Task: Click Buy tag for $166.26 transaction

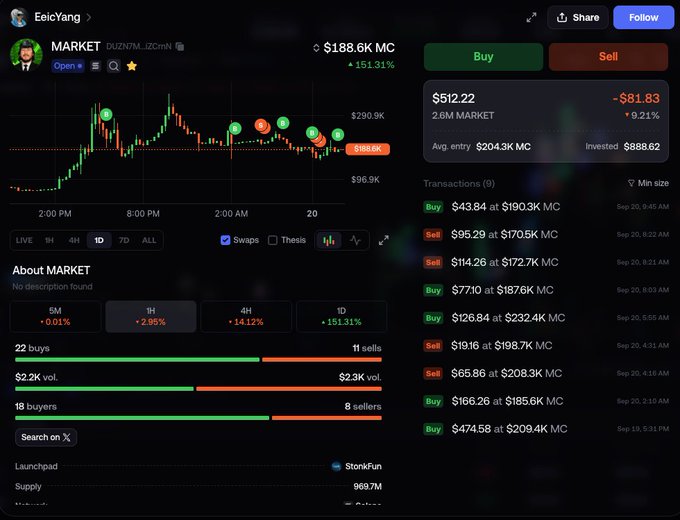Action: (433, 401)
